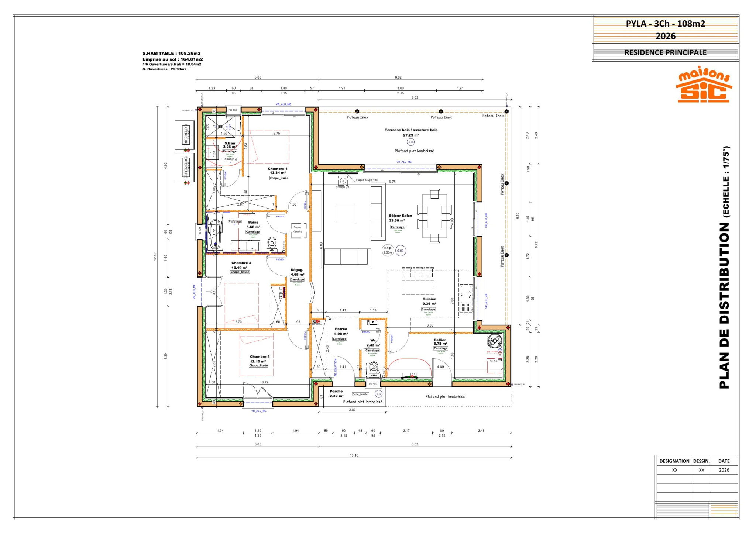Click the DESSIN. column header
This screenshot has width=756, height=534.
[x=701, y=461]
